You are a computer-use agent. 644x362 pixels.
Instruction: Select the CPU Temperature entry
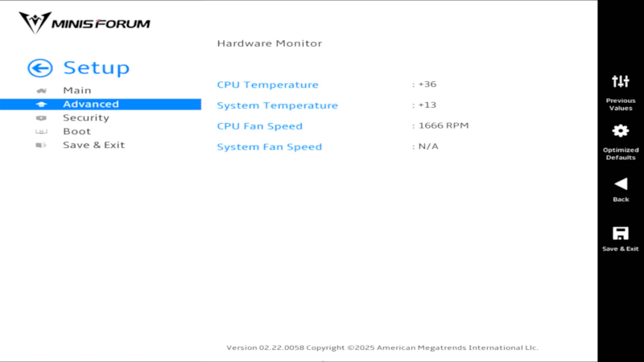[x=267, y=84]
